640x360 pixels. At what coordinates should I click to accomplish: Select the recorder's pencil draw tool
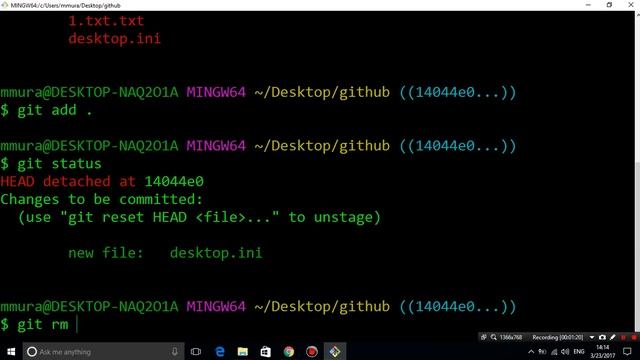613,337
